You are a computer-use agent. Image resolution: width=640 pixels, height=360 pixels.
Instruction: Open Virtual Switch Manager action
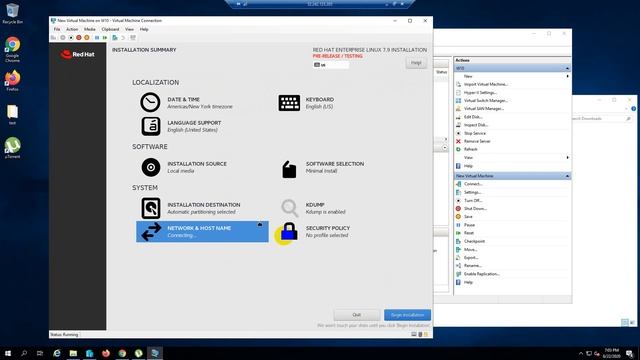(485, 100)
